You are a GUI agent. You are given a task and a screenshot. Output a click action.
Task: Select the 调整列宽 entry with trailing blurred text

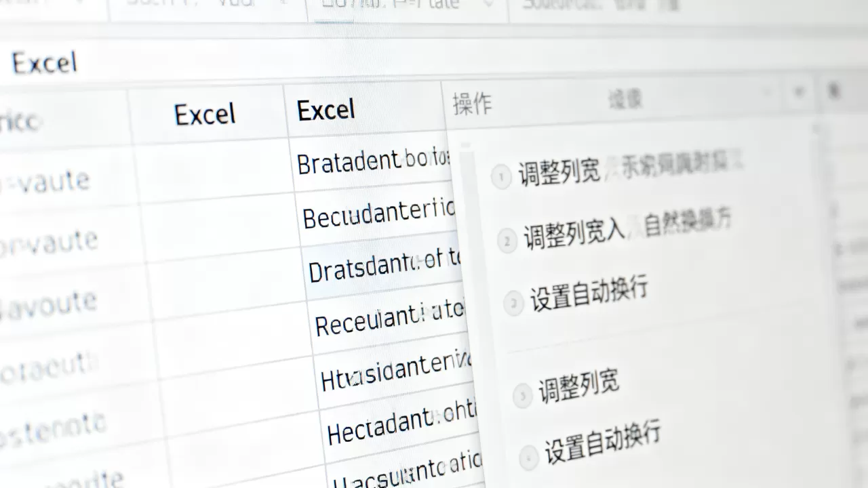click(631, 169)
